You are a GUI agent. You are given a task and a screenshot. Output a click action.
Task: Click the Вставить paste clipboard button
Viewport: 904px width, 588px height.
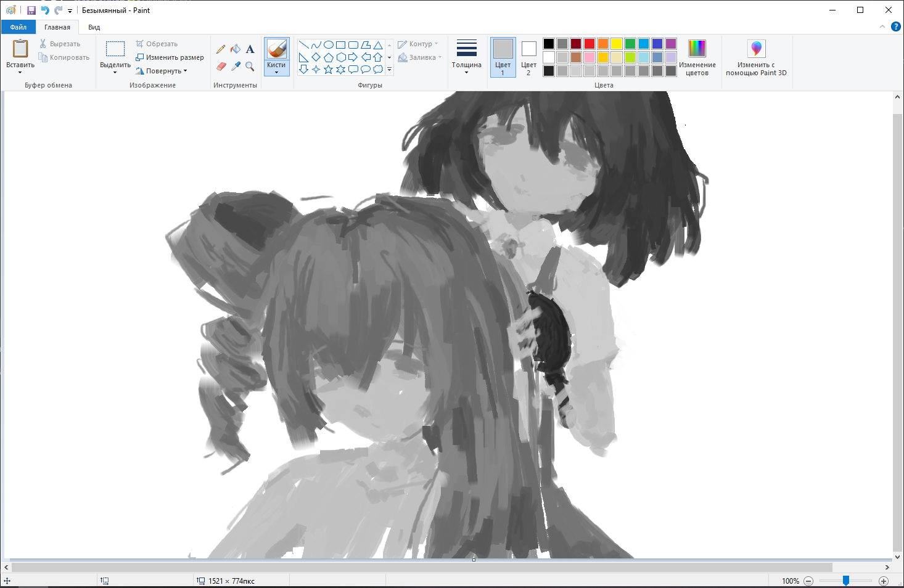coord(20,49)
